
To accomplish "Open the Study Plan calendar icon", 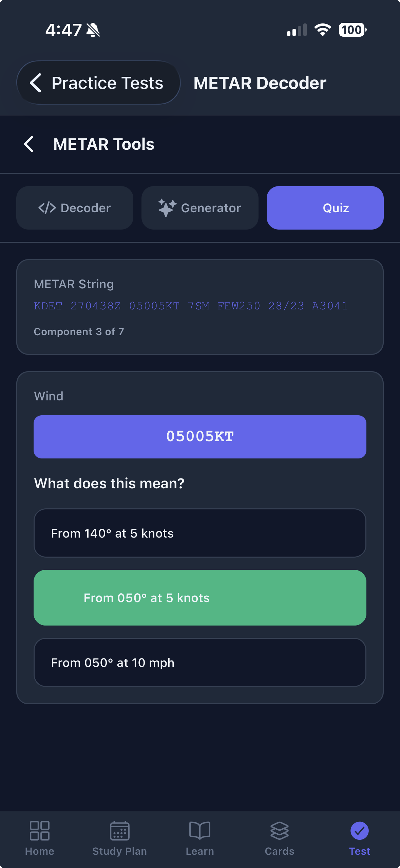I will point(119,831).
